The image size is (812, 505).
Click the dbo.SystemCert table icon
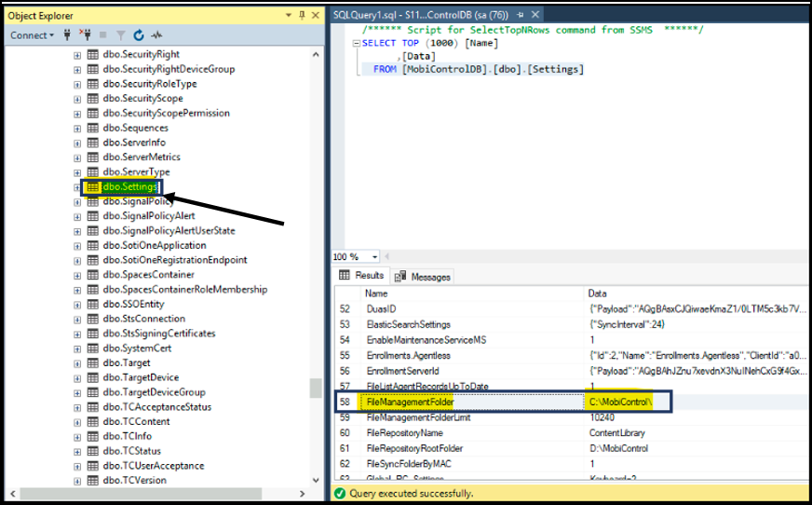pyautogui.click(x=93, y=348)
